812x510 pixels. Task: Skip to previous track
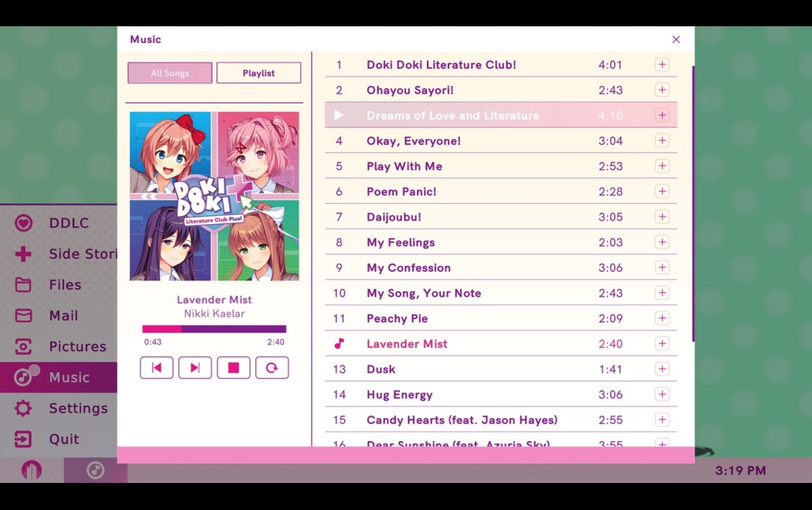pyautogui.click(x=156, y=368)
